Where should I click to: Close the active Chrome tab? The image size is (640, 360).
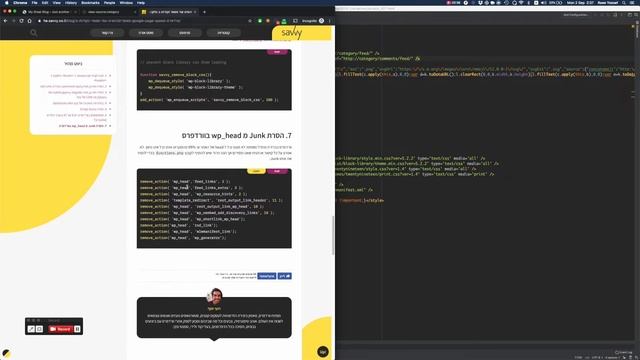195,12
